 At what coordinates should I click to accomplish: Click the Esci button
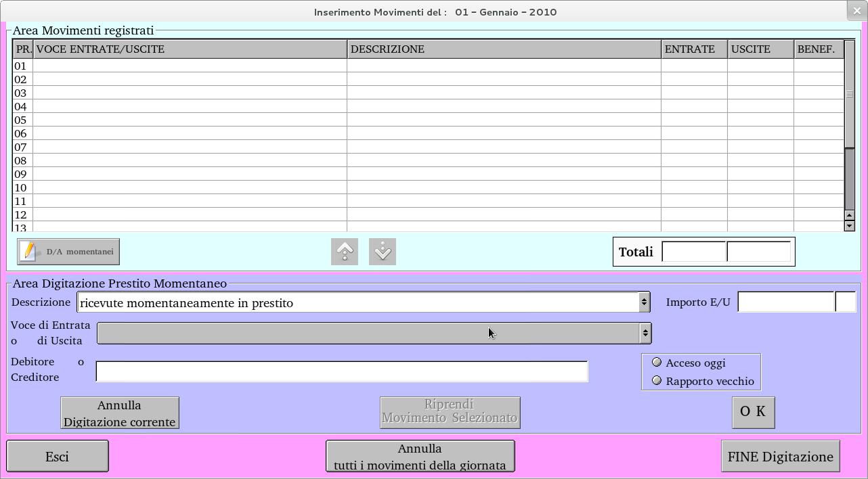click(x=58, y=457)
